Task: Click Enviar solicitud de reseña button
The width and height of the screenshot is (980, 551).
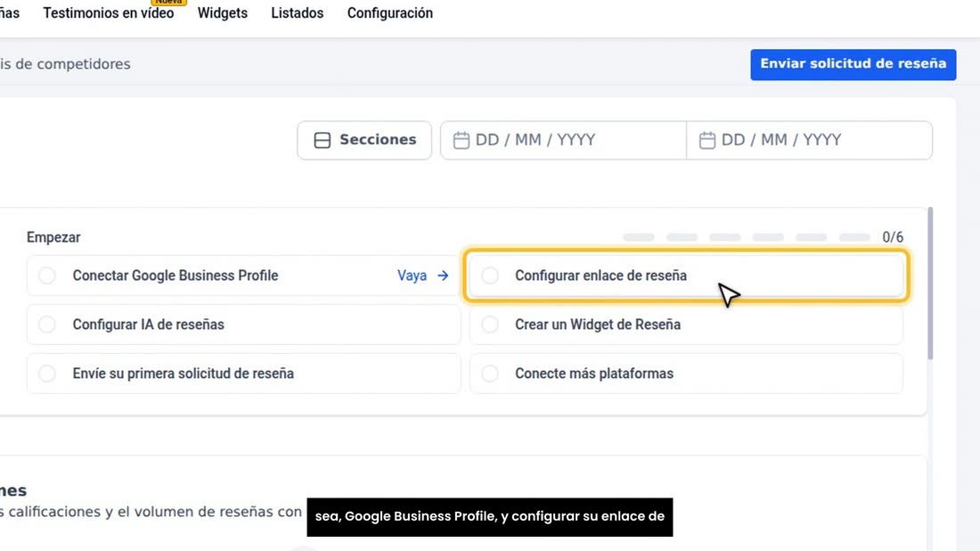Action: tap(853, 64)
